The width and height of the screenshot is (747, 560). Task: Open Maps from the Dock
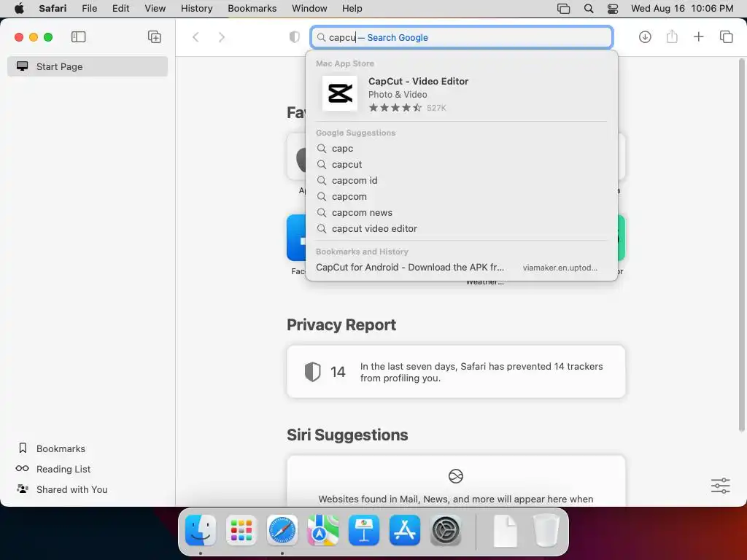[x=323, y=530]
